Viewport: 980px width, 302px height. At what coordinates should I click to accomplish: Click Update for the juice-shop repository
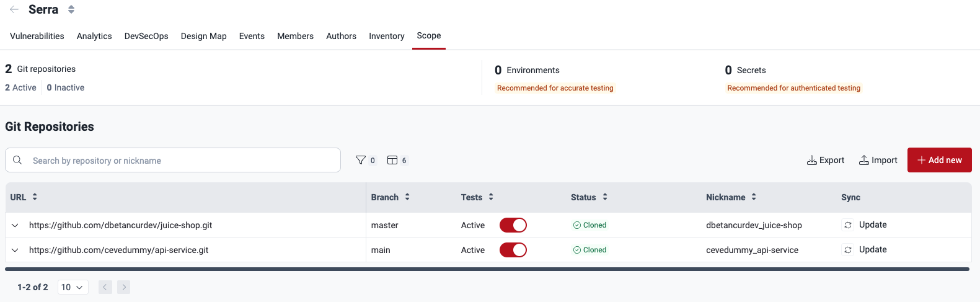point(873,224)
